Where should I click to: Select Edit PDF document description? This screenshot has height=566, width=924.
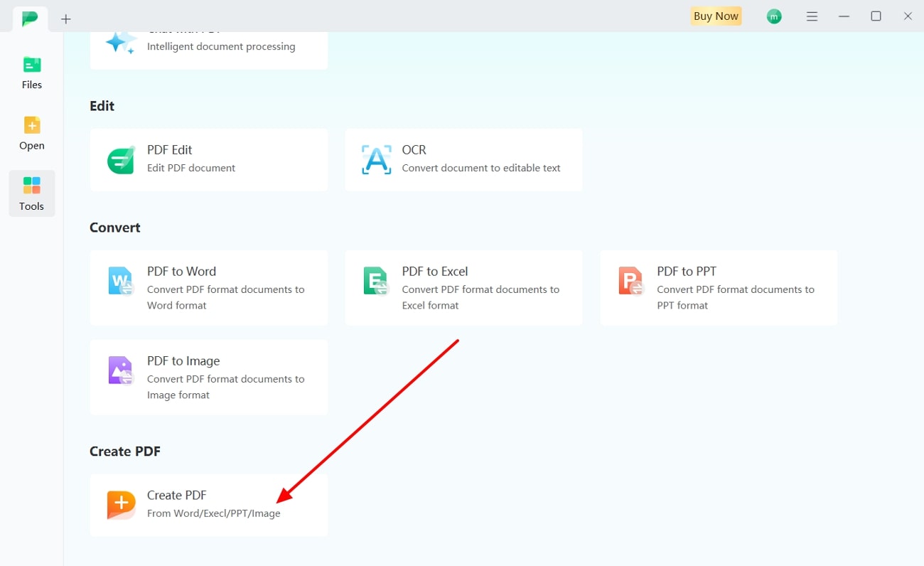click(191, 168)
